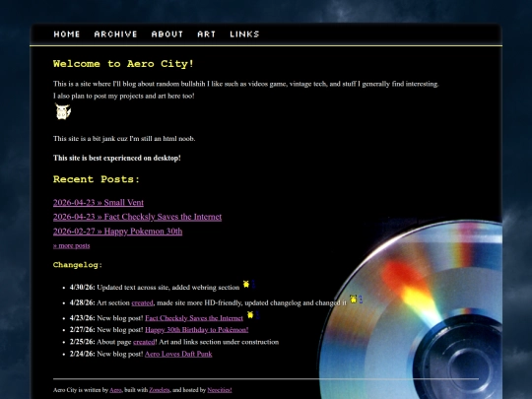Viewport: 532px width, 399px height.
Task: Click the Welcome to Aero City! heading
Action: tap(123, 64)
